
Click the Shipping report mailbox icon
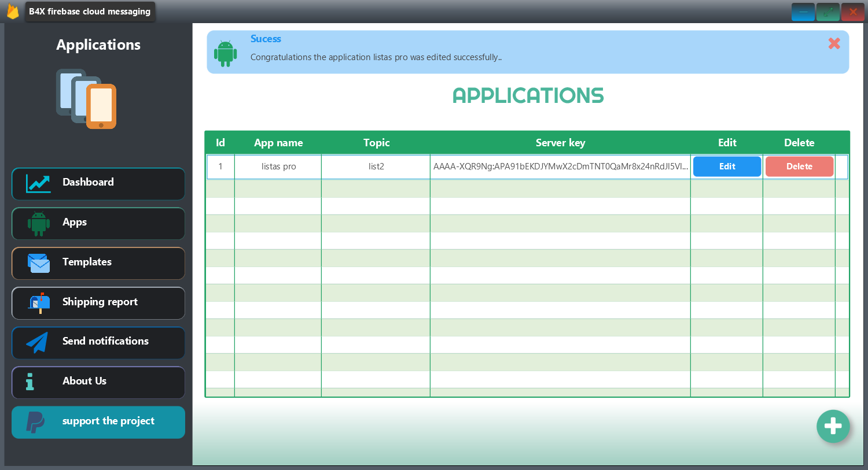coord(39,303)
